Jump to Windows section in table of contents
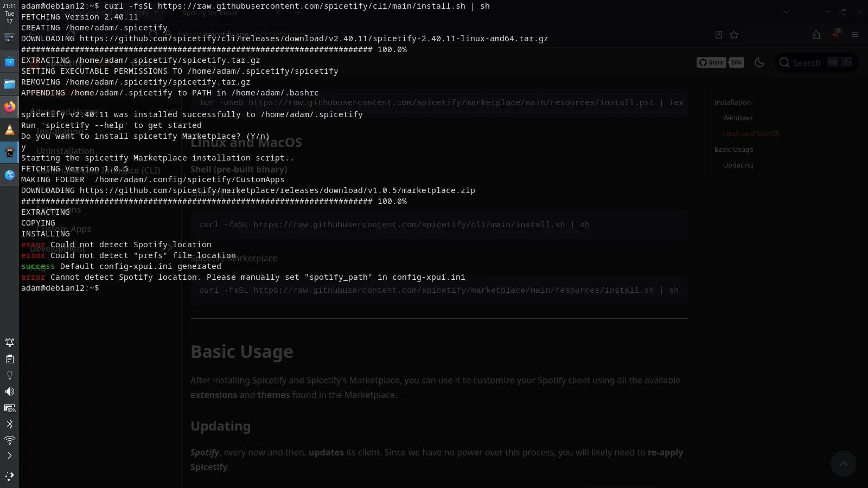The width and height of the screenshot is (868, 488). 737,118
